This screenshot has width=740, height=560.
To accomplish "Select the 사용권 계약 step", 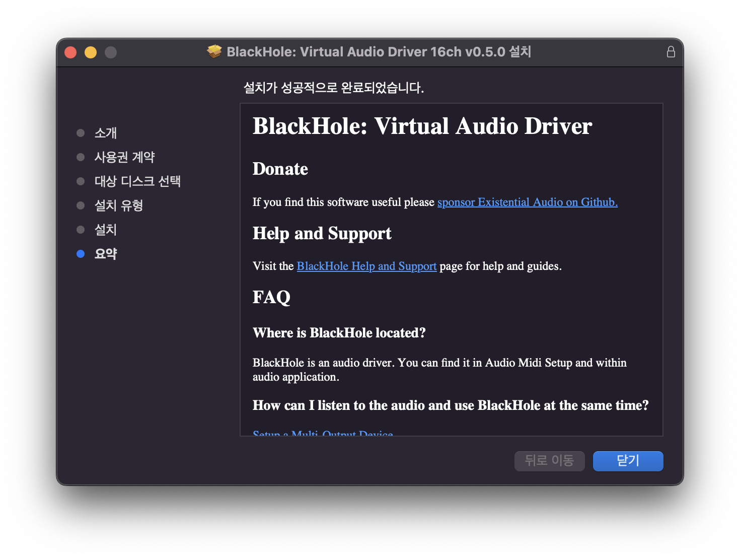I will (125, 157).
